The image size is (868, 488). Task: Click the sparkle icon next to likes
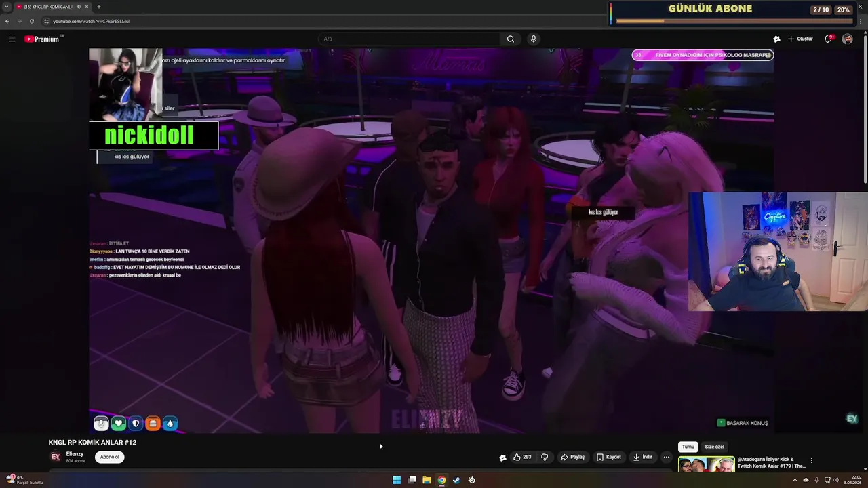point(502,457)
